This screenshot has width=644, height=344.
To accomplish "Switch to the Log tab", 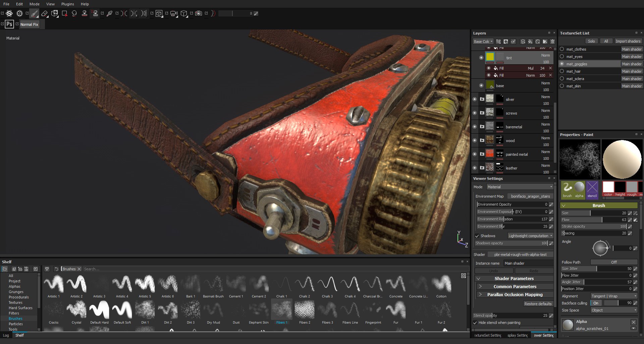I will coord(6,335).
